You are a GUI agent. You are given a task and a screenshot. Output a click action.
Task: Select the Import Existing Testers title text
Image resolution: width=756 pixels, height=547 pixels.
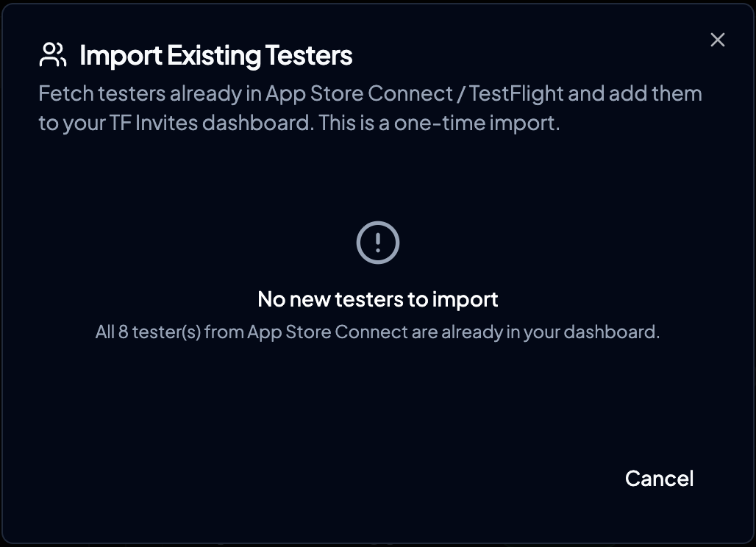[217, 54]
